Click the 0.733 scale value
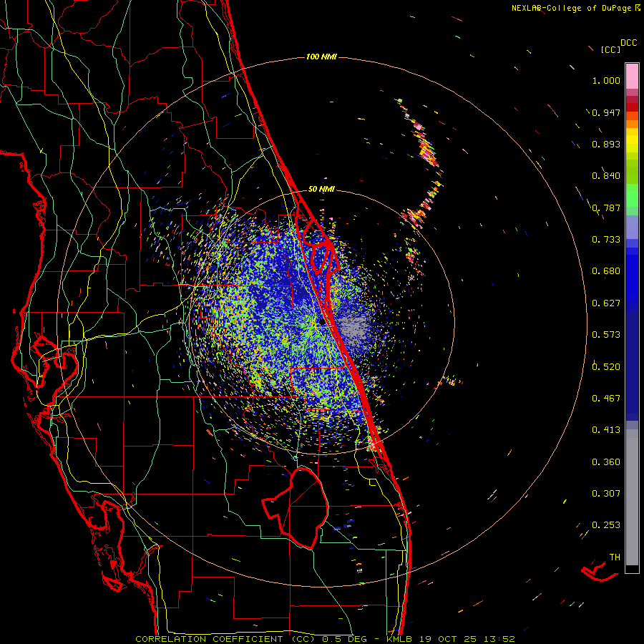 [x=606, y=240]
